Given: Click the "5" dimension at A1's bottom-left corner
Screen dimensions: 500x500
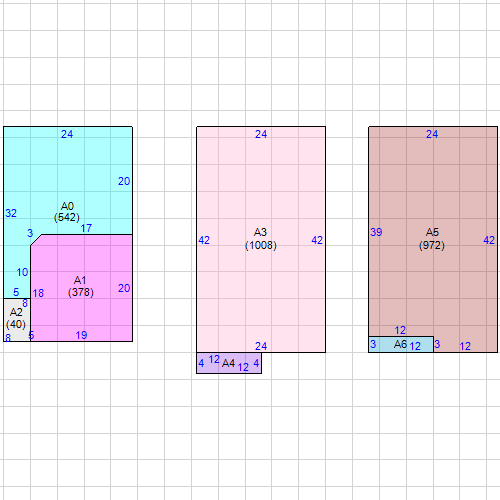Looking at the screenshot, I should click(31, 335).
